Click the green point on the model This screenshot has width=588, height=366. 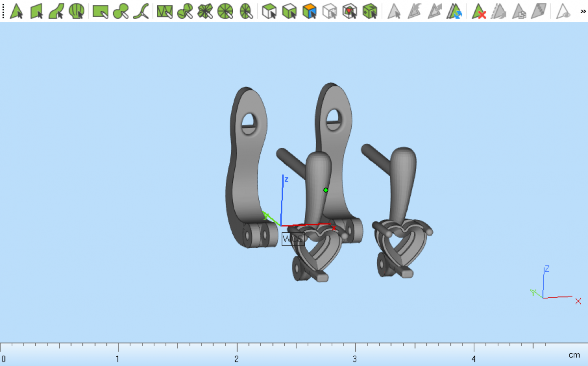pyautogui.click(x=326, y=190)
